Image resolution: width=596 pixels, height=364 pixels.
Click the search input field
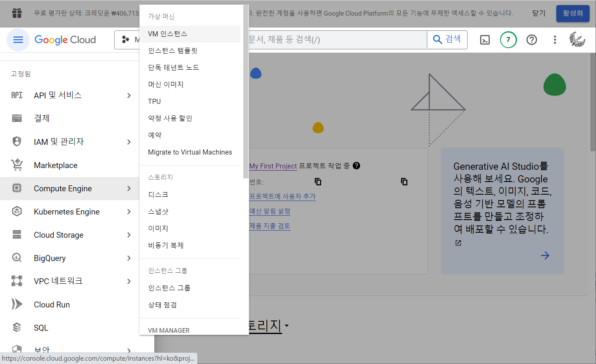pyautogui.click(x=337, y=40)
